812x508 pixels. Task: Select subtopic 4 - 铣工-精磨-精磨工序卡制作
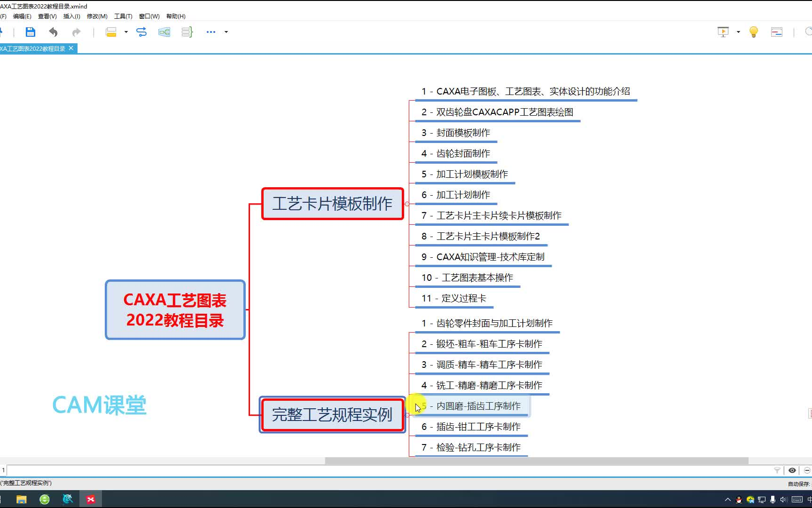(x=482, y=386)
